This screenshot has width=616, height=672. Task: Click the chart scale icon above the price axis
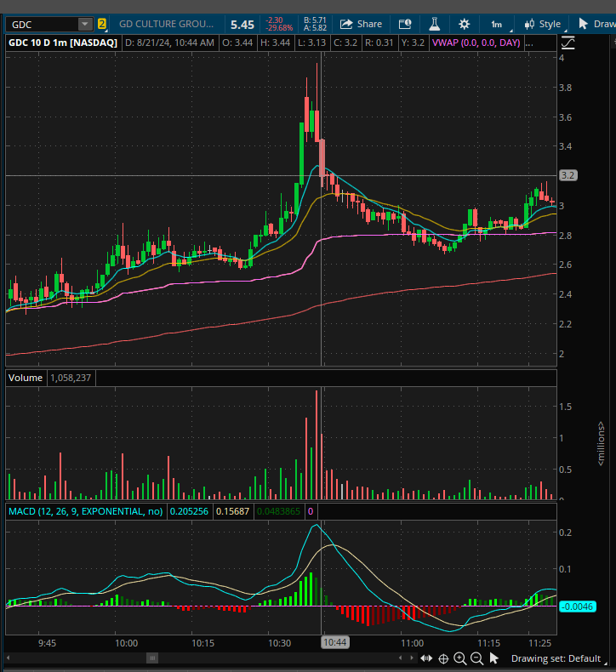[x=568, y=43]
